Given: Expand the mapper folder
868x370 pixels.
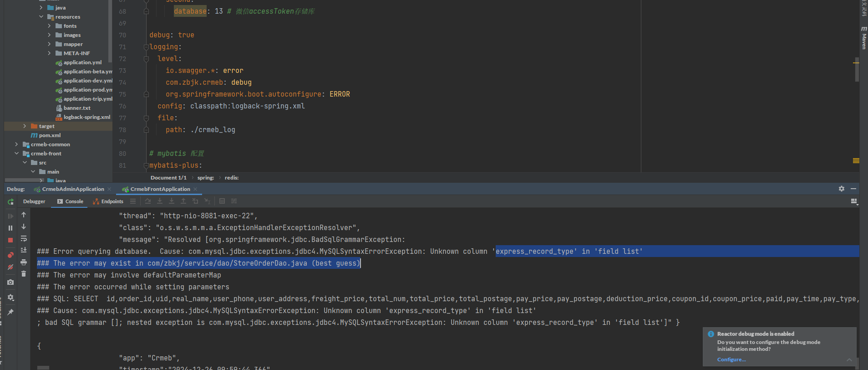Looking at the screenshot, I should [x=49, y=44].
